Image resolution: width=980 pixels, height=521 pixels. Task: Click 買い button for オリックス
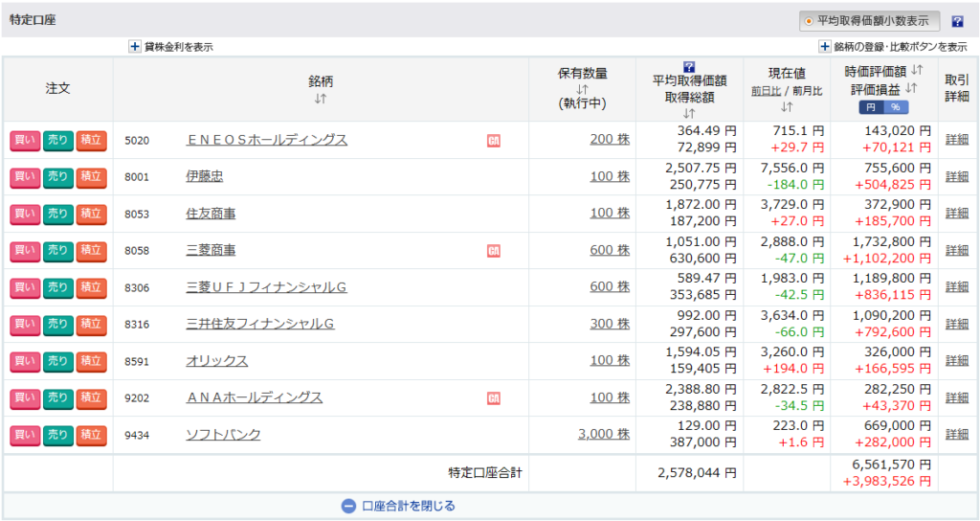(x=25, y=361)
